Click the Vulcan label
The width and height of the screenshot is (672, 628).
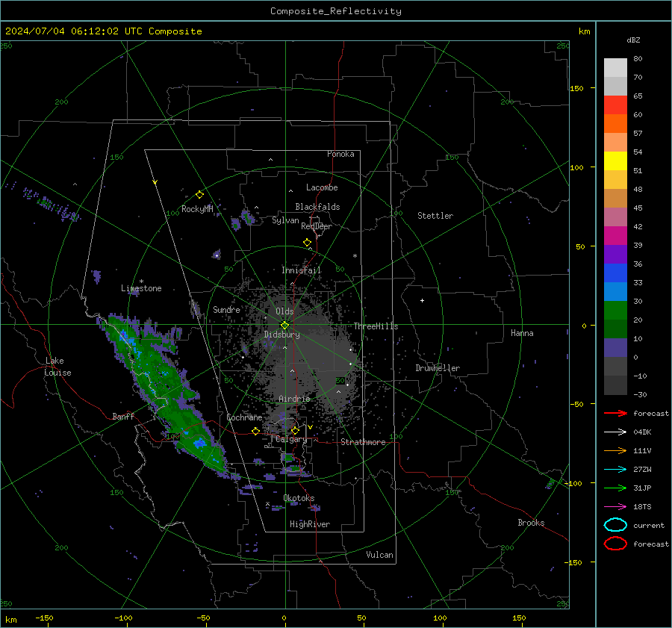click(380, 555)
